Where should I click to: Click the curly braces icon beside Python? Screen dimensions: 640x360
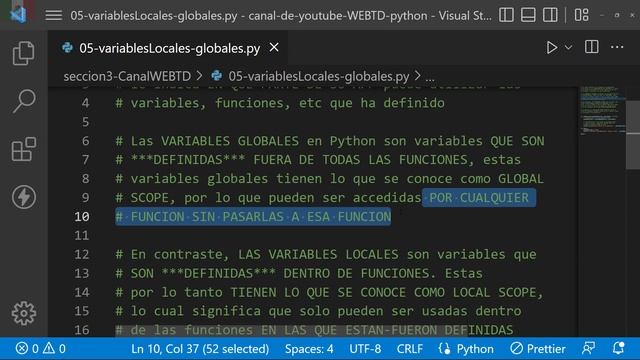[x=444, y=349]
